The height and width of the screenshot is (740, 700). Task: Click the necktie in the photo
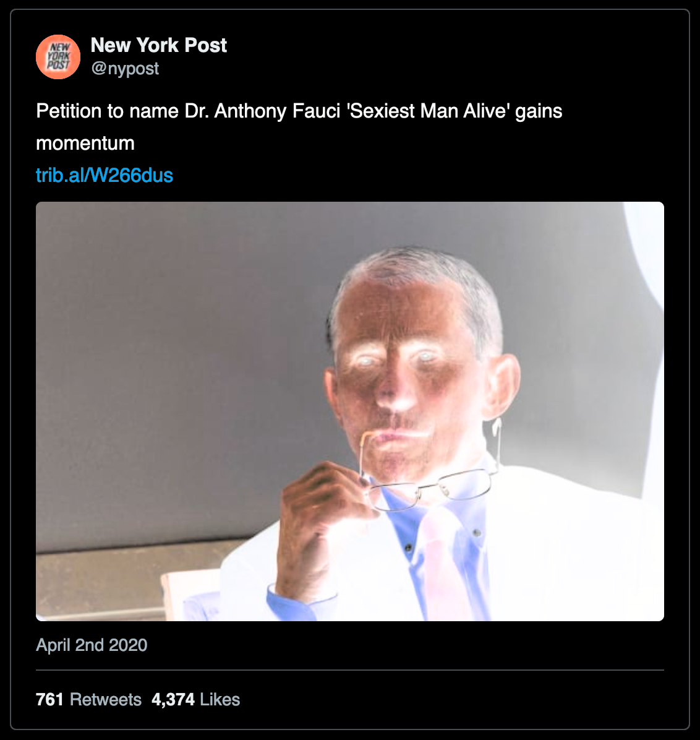point(442,557)
